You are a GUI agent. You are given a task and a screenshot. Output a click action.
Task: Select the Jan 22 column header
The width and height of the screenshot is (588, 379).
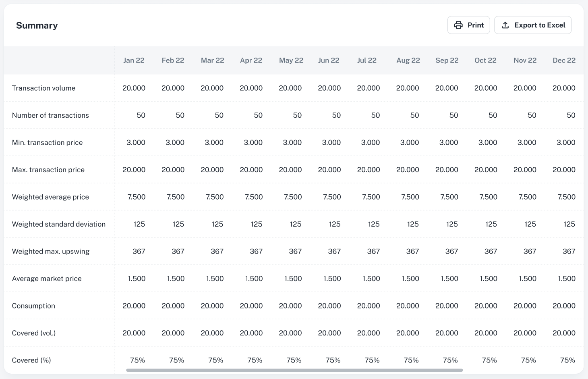coord(134,60)
